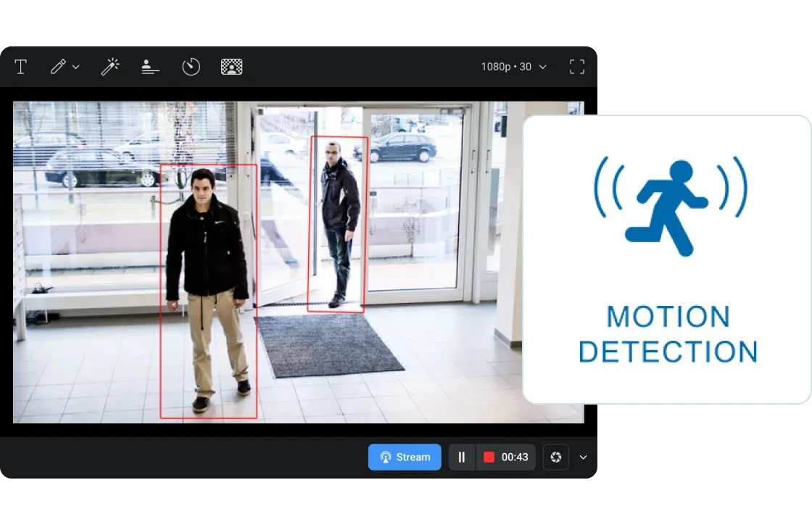Expand the chevron next to snapshot
Image resolution: width=812 pixels, height=522 pixels.
(x=583, y=457)
